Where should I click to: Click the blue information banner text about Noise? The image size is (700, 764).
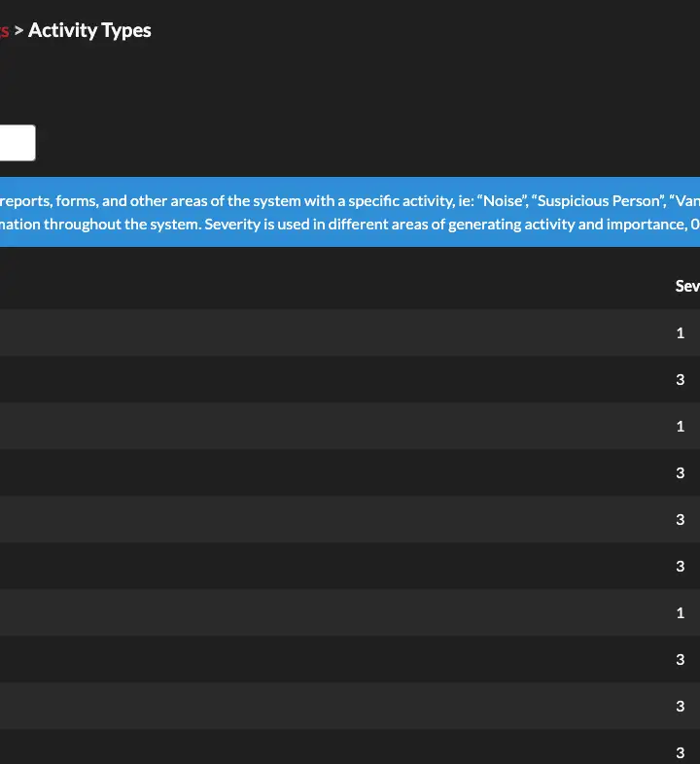tap(350, 213)
